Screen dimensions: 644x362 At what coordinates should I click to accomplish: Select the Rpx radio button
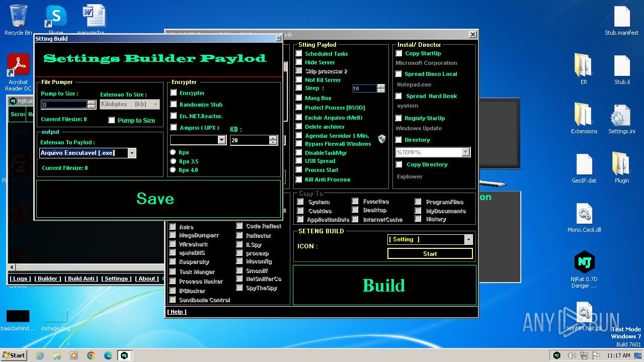[173, 152]
